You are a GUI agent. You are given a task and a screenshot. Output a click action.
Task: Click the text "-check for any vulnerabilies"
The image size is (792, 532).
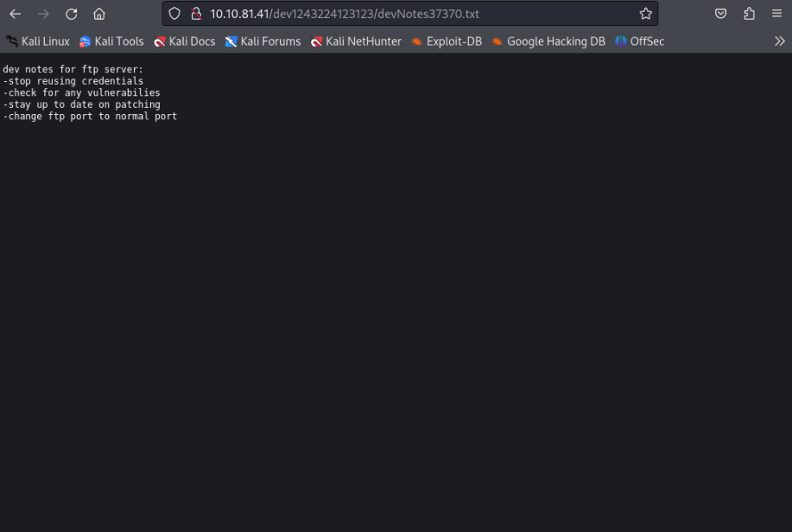pyautogui.click(x=81, y=92)
